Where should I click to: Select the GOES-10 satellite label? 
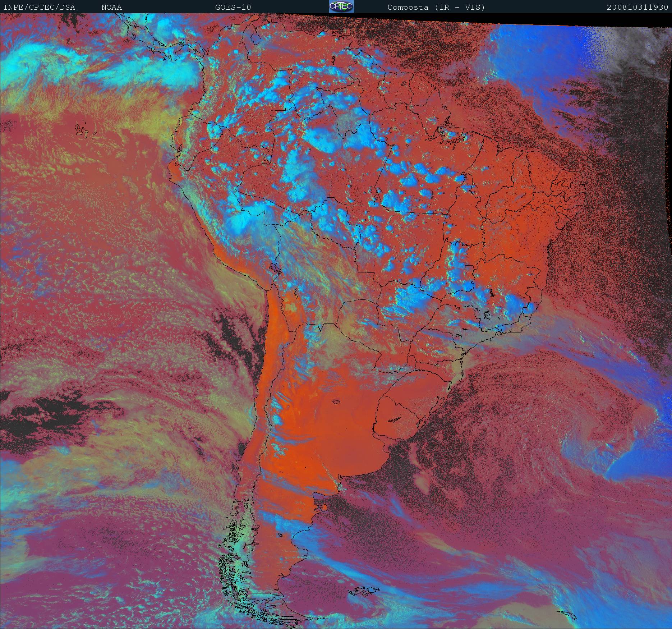pos(233,8)
